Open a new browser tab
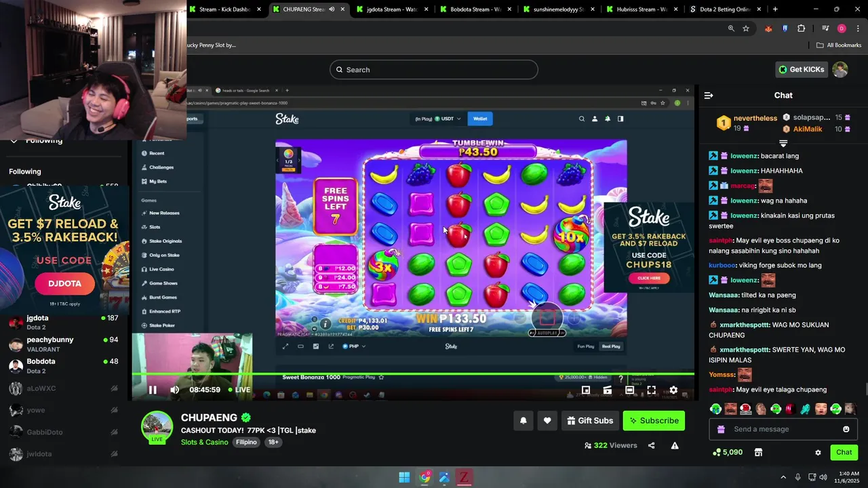868x488 pixels. coord(775,9)
